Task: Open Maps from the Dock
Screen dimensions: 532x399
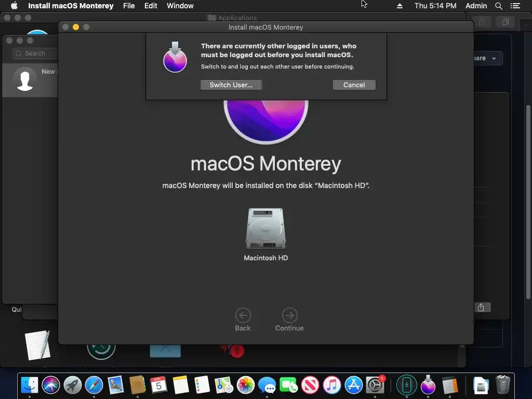Action: pyautogui.click(x=224, y=385)
